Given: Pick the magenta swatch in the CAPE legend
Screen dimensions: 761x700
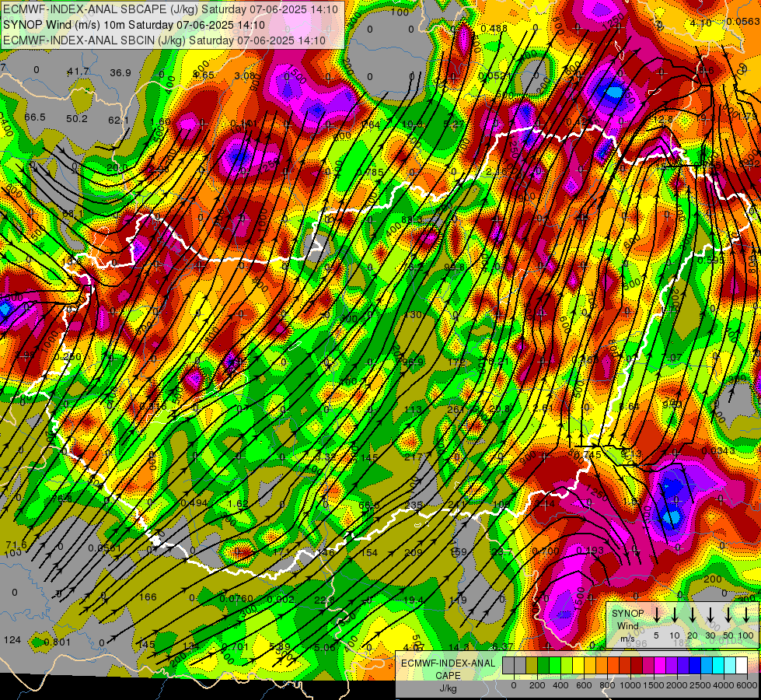Looking at the screenshot, I should (661, 666).
